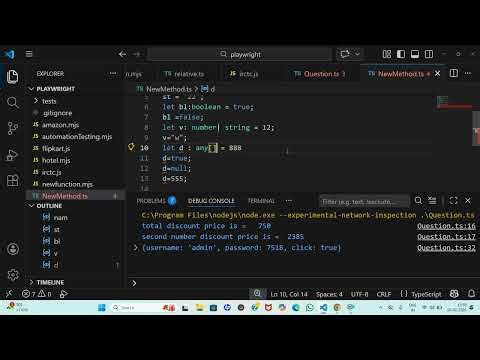
Task: Click the lightbulb code action on line 10
Action: click(x=131, y=147)
